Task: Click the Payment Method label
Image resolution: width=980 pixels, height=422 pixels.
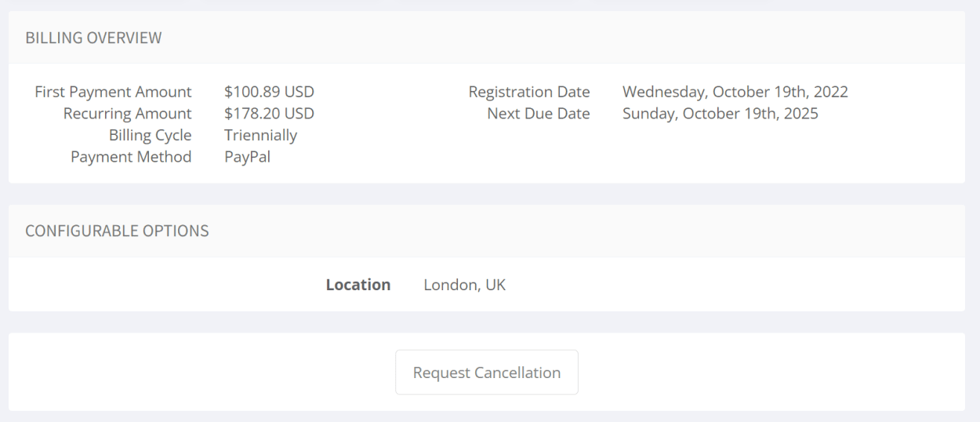Action: (x=131, y=157)
